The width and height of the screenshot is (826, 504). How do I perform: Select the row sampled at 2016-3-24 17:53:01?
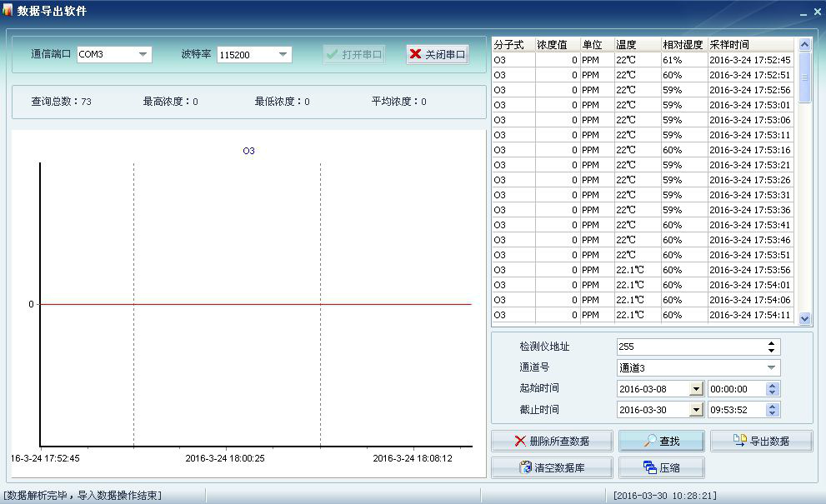pyautogui.click(x=643, y=105)
